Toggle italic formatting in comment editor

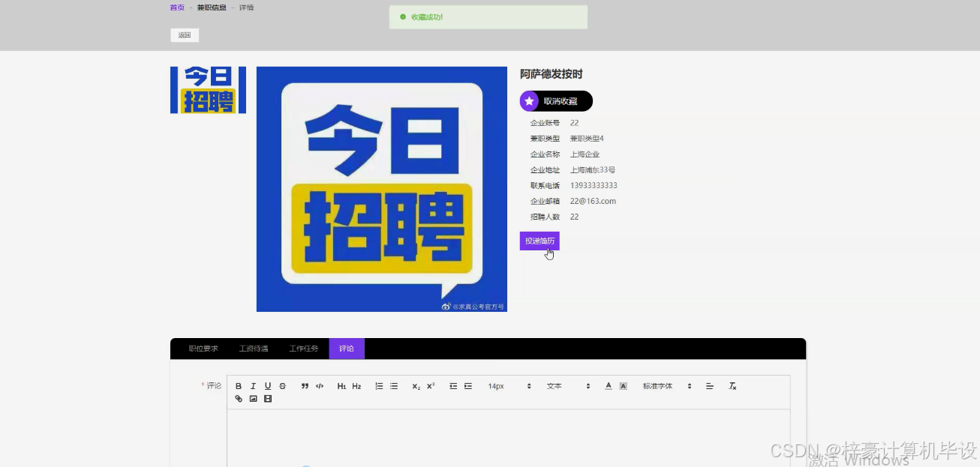(x=253, y=386)
